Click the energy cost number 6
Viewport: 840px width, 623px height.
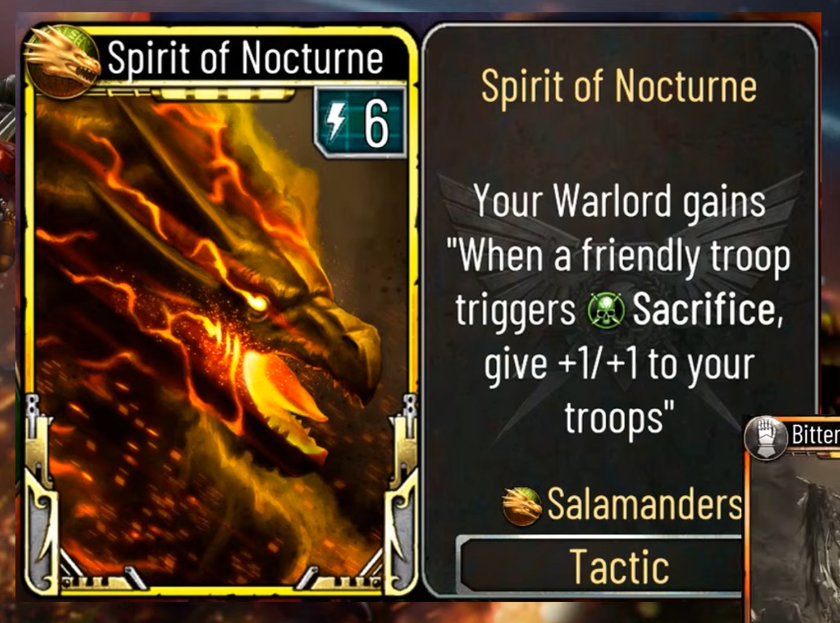(x=376, y=125)
